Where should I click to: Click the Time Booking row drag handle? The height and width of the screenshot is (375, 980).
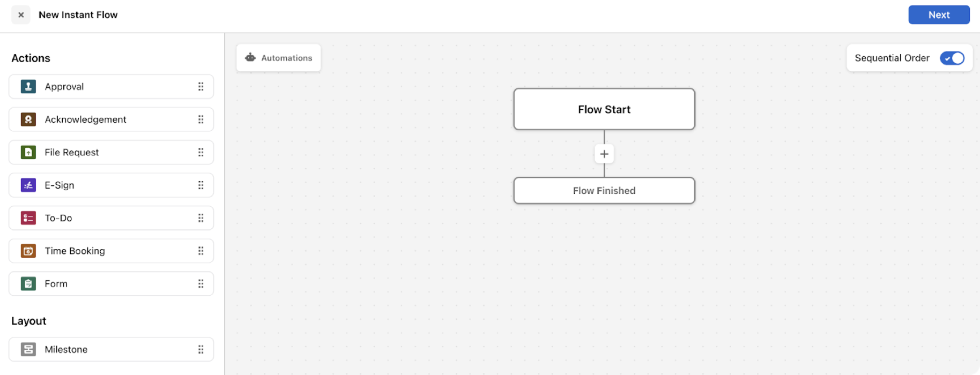point(201,251)
